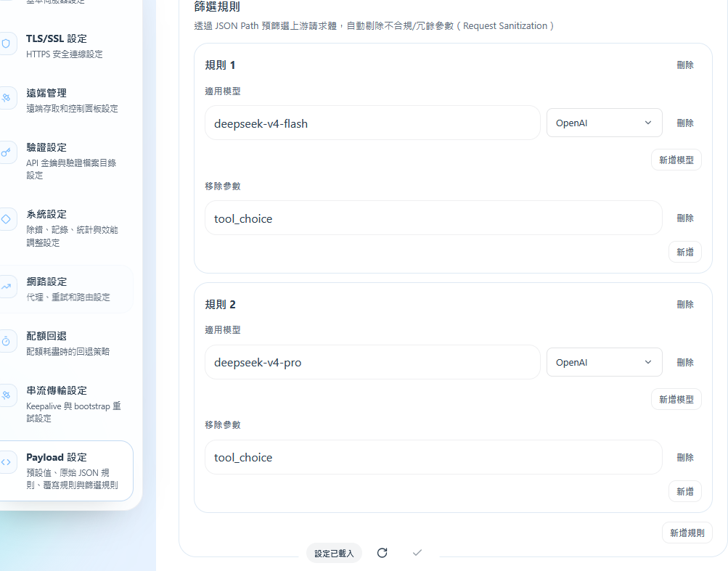Click the 配額回退 timer icon
This screenshot has width=728, height=571.
(6, 341)
